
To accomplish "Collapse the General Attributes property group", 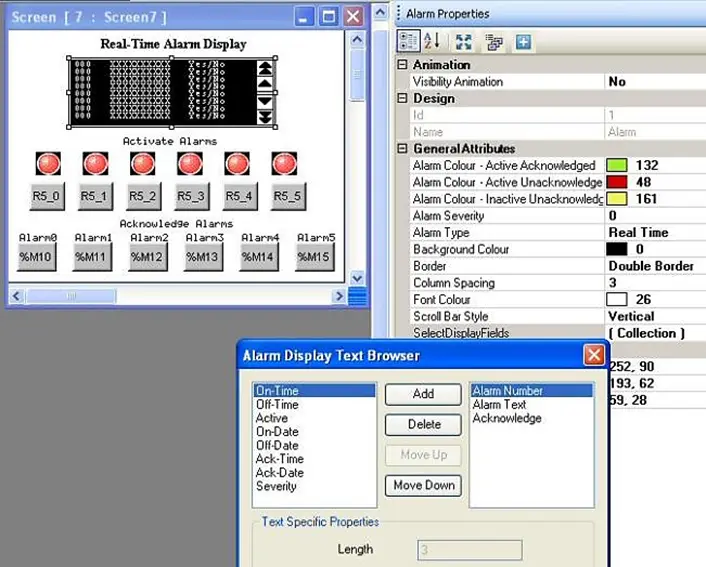I will (x=403, y=149).
